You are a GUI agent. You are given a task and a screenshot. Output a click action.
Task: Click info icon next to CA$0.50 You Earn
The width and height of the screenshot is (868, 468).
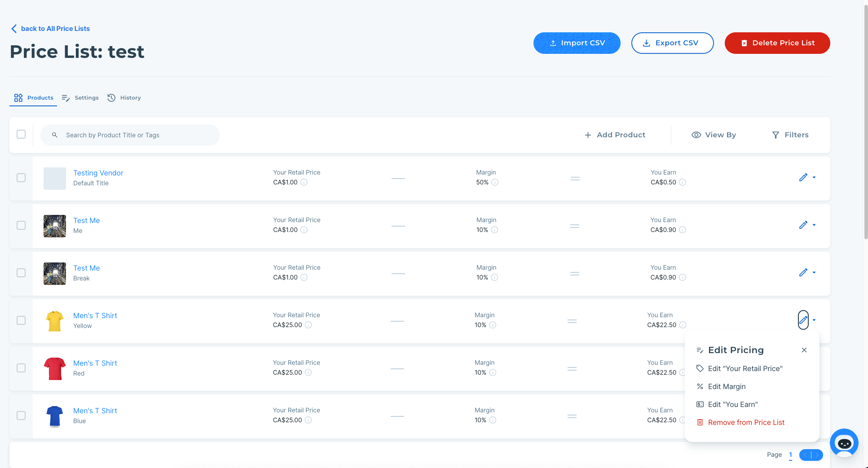coord(682,182)
